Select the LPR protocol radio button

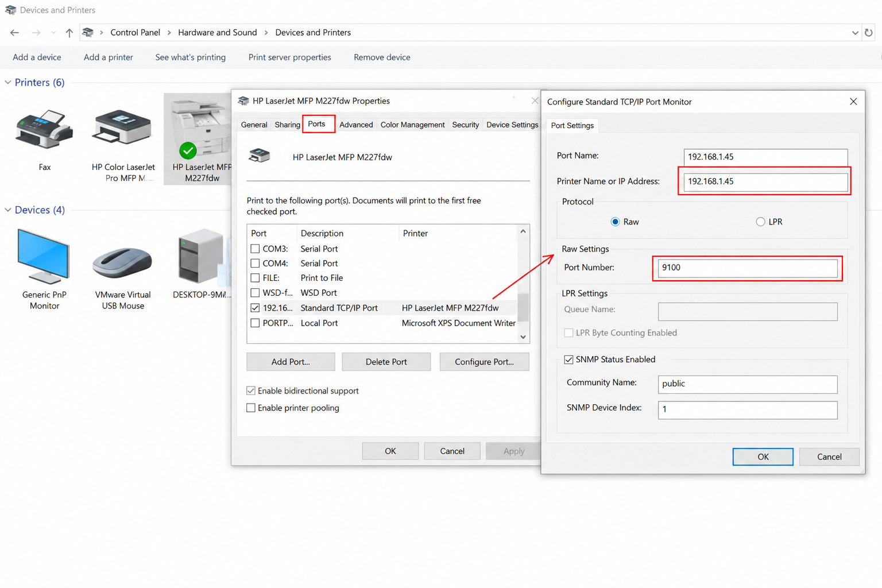[760, 222]
